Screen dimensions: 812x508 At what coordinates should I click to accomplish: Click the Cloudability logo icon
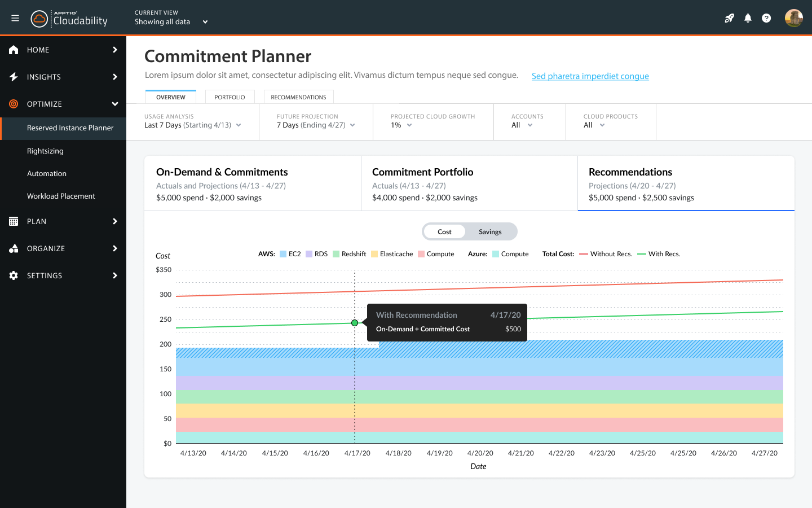[39, 19]
